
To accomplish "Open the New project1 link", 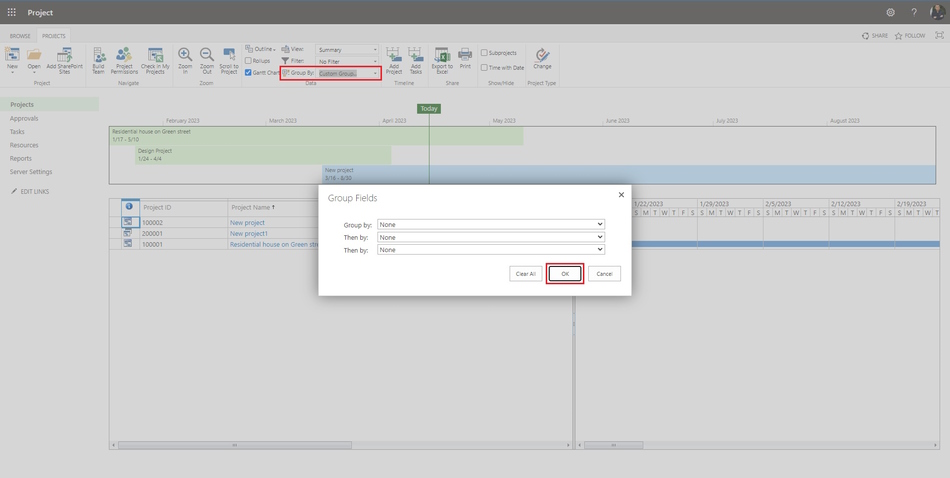I will coord(249,233).
